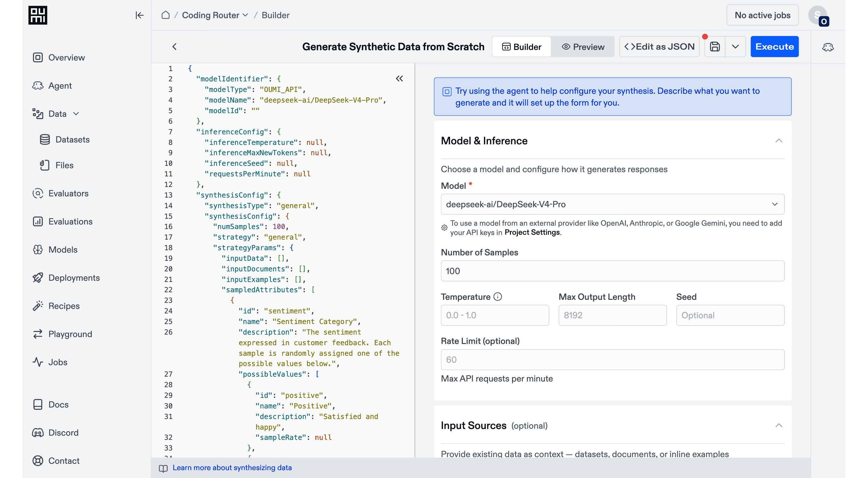Image resolution: width=868 pixels, height=478 pixels.
Task: Click the Max Output Length field
Action: click(x=612, y=315)
